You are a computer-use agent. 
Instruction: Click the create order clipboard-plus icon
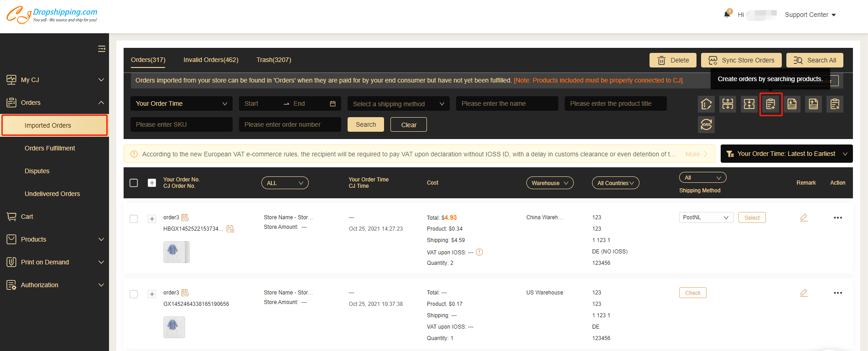click(771, 104)
